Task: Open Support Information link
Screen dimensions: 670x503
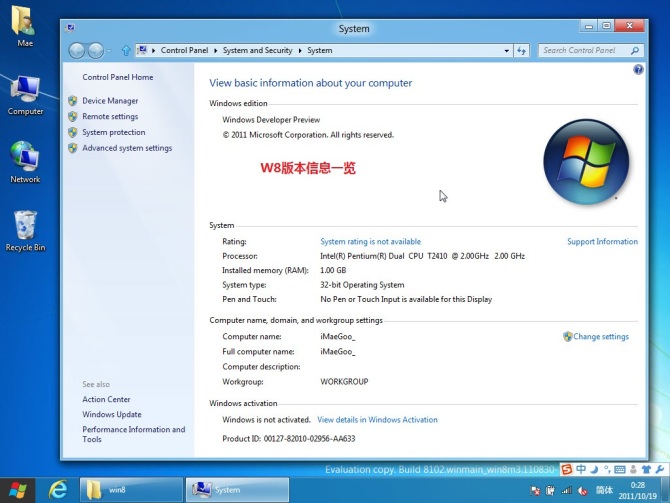Action: [x=602, y=241]
